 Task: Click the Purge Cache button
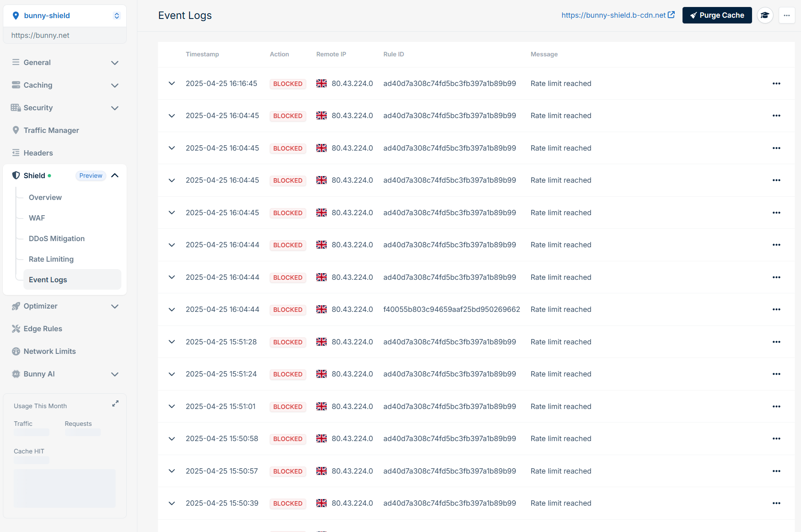click(x=717, y=15)
